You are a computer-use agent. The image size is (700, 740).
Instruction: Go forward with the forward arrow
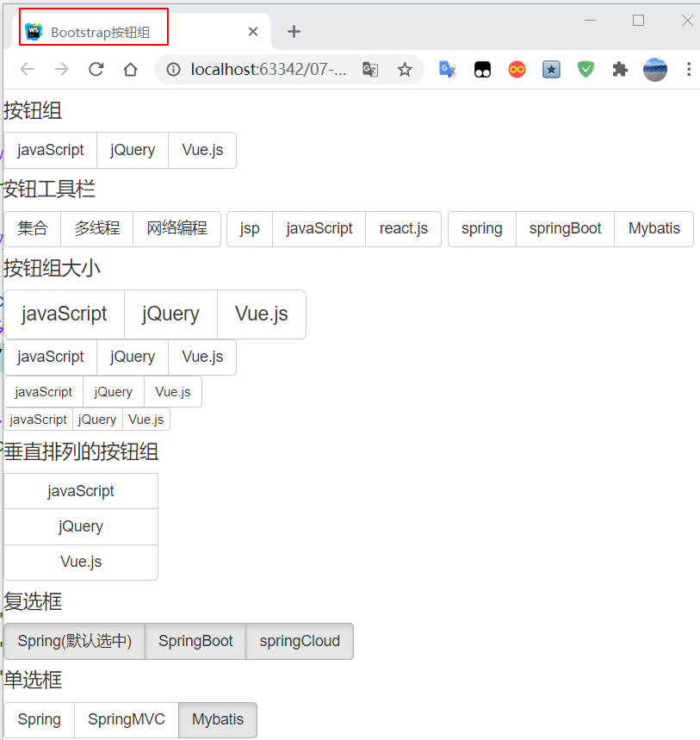click(x=62, y=70)
